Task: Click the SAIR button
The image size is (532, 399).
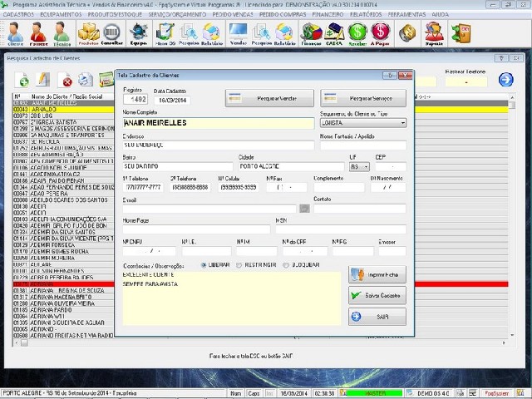Action: [377, 317]
